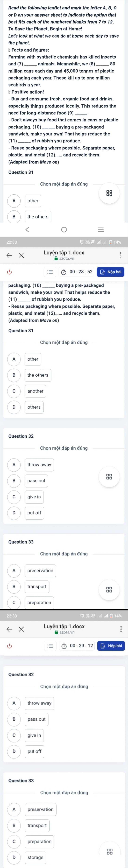128x868 pixels.
Task: Submit with Nộp bài next to 00:28:52
Action: point(110,272)
